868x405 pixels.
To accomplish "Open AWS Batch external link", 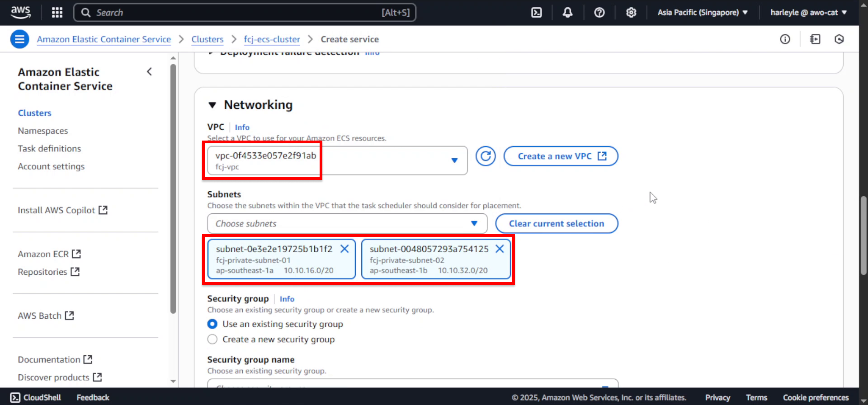I will 46,316.
